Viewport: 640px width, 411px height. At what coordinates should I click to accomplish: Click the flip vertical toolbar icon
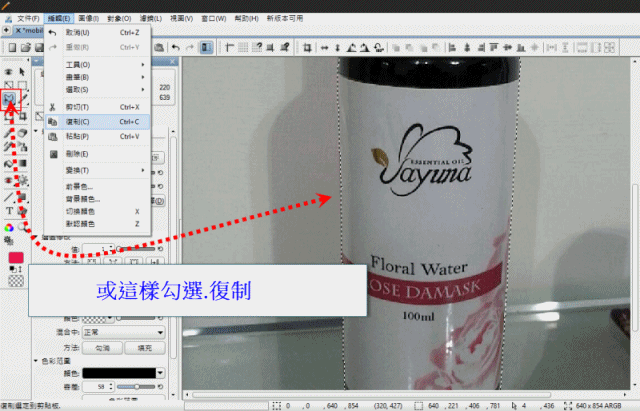[x=338, y=48]
